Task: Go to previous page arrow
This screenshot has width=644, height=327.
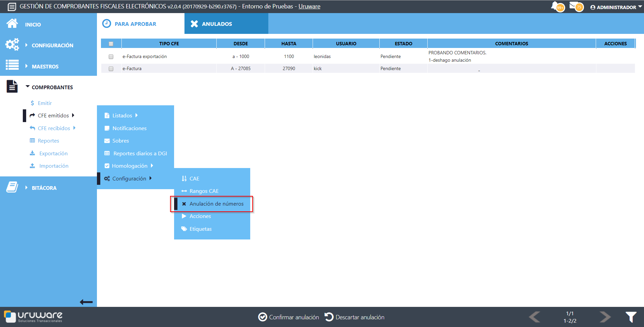Action: (535, 317)
